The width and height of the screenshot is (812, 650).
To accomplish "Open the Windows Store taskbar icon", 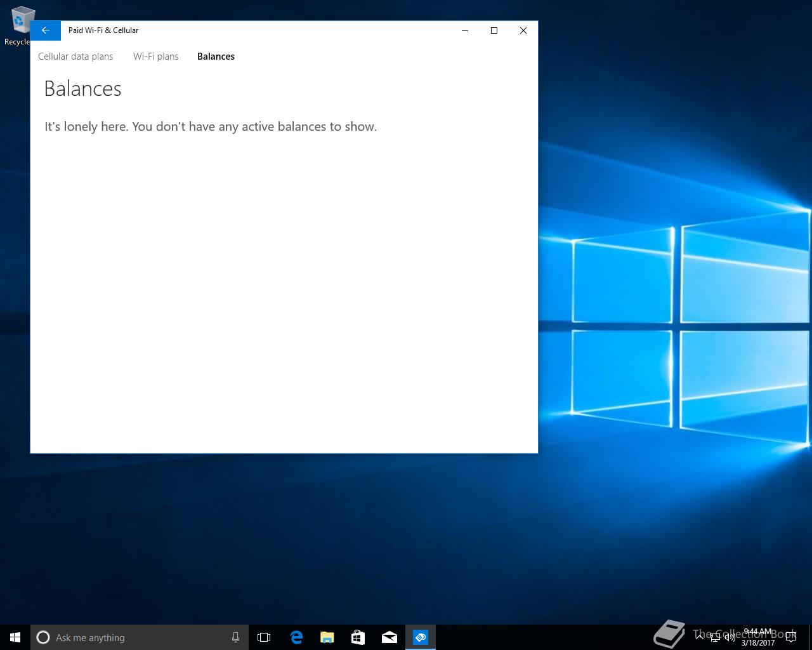I will [x=358, y=637].
